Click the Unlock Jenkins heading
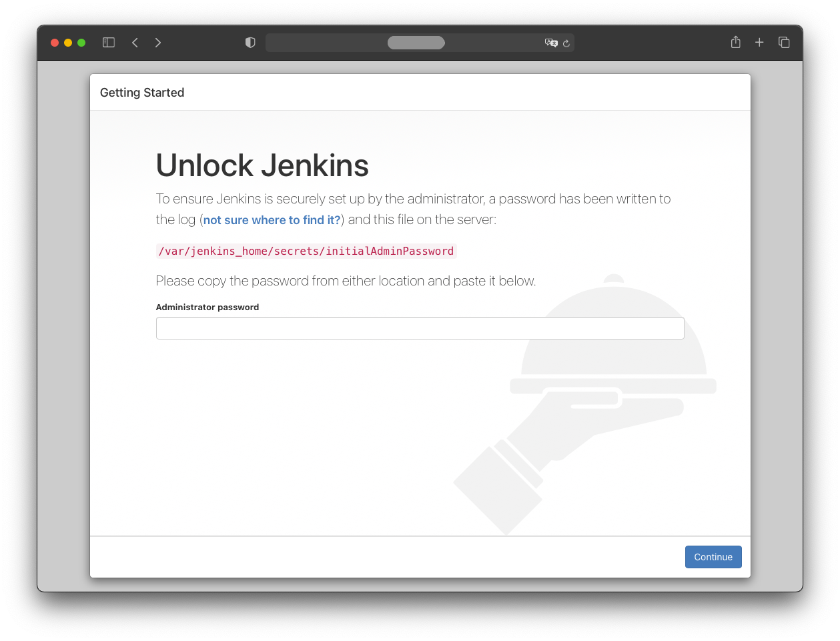840x641 pixels. click(262, 165)
